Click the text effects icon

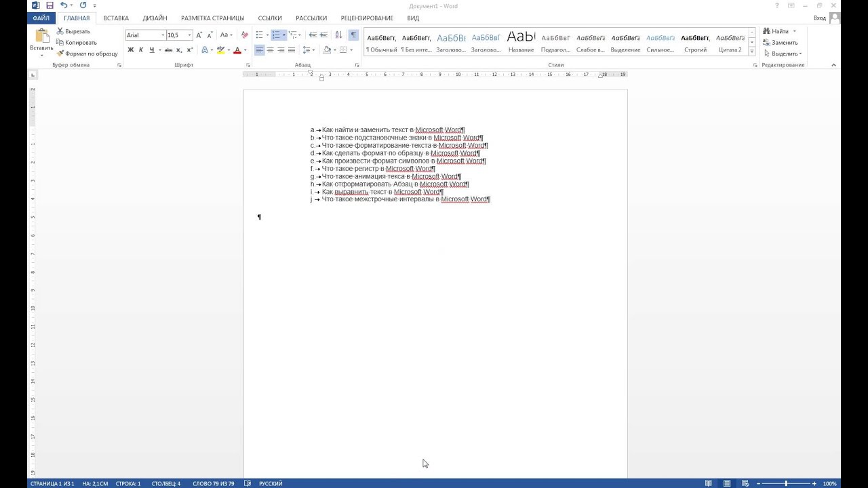tap(205, 49)
